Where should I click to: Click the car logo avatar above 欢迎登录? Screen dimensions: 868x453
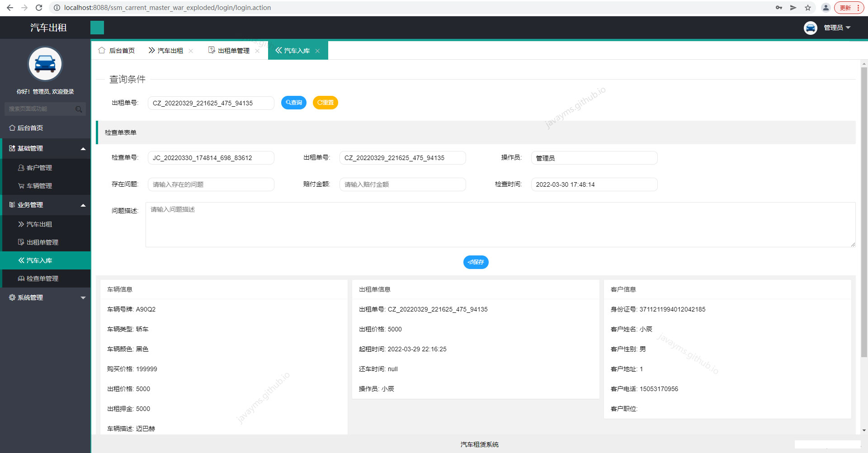tap(45, 64)
